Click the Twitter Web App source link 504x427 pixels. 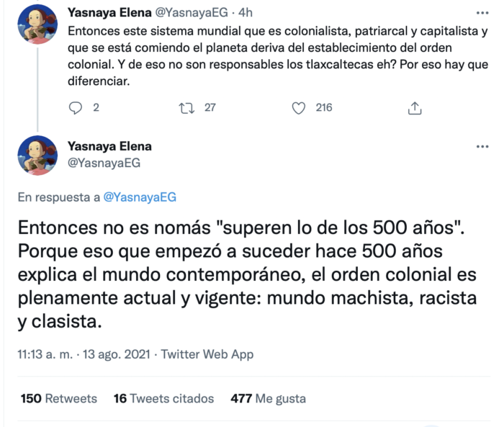click(x=207, y=354)
